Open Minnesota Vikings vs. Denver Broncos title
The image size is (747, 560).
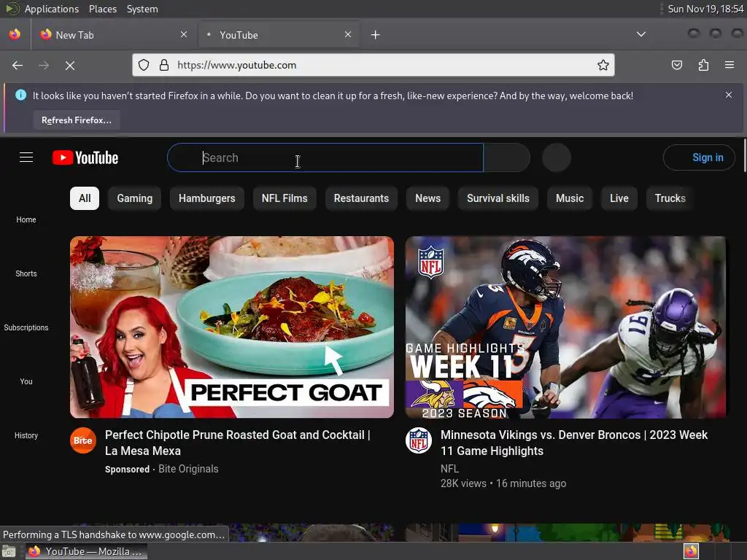click(574, 443)
